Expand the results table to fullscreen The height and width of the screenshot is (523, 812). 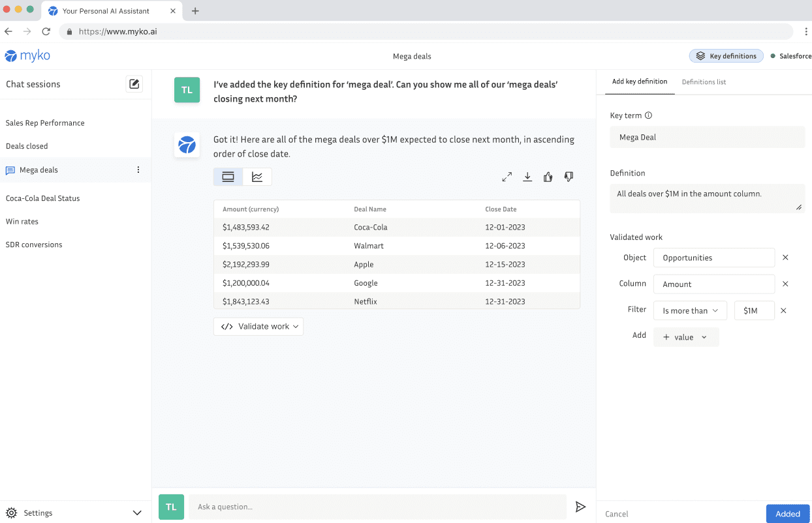click(507, 177)
